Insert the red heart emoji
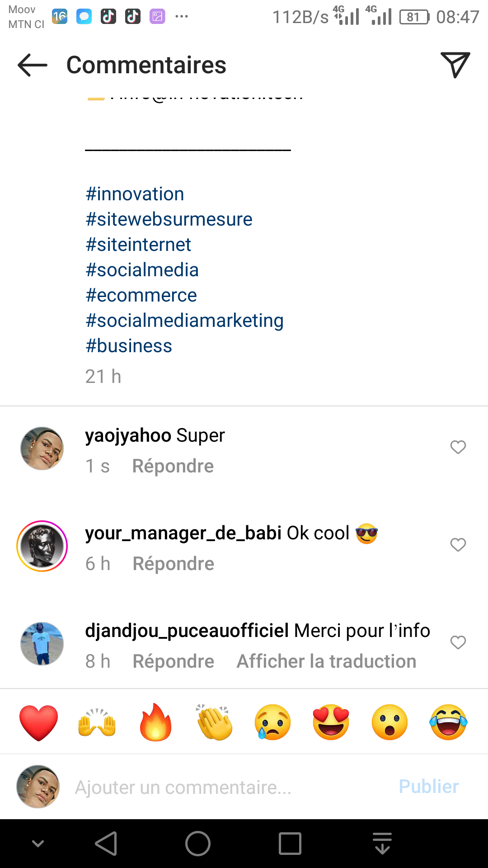Viewport: 488px width, 868px height. coord(39,722)
